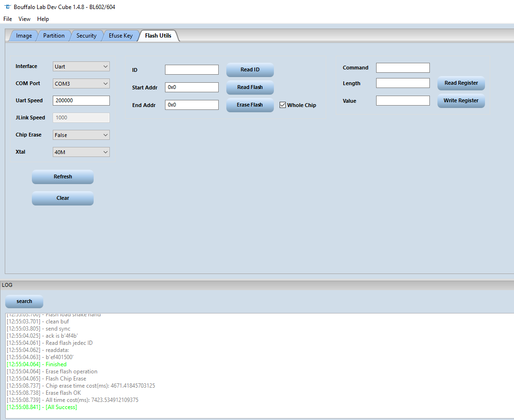Expand the COM Port dropdown showing COM3
This screenshot has height=420, width=514.
pos(81,84)
